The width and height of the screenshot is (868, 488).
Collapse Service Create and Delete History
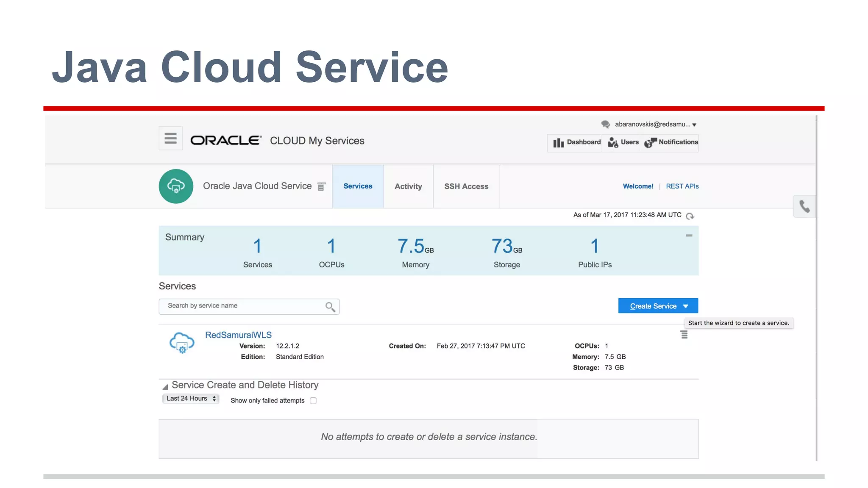(165, 386)
